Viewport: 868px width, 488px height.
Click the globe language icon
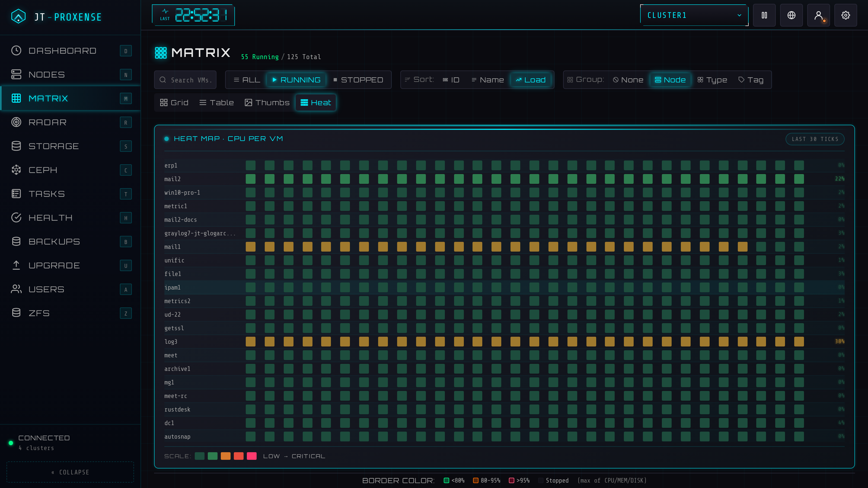792,15
